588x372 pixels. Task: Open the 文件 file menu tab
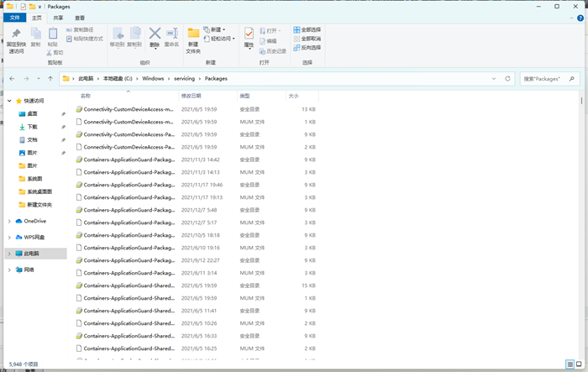15,17
